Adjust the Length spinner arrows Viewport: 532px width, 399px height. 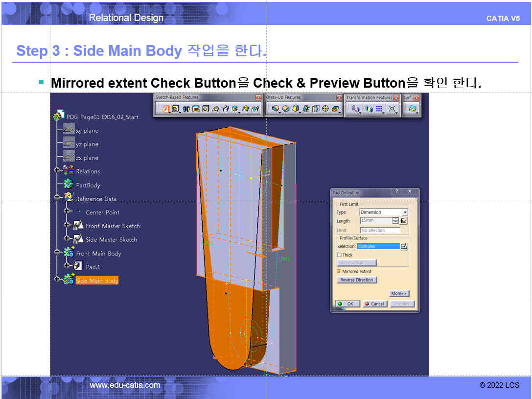point(395,221)
